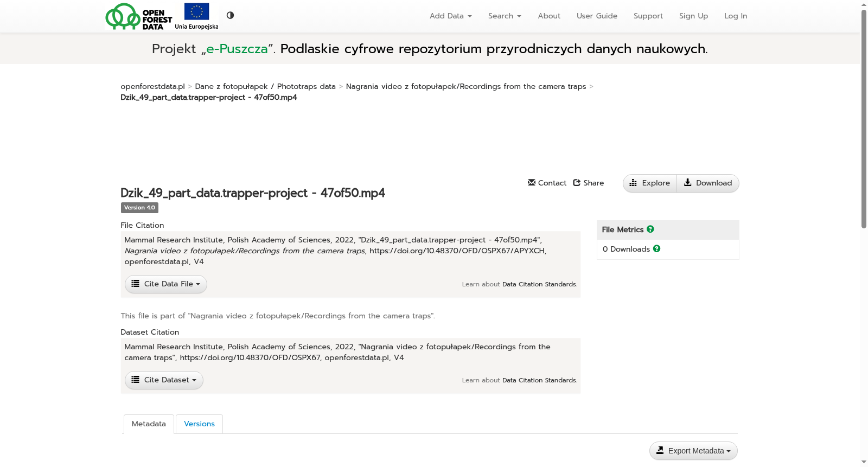The height and width of the screenshot is (467, 868).
Task: Go to the About page
Action: point(549,16)
